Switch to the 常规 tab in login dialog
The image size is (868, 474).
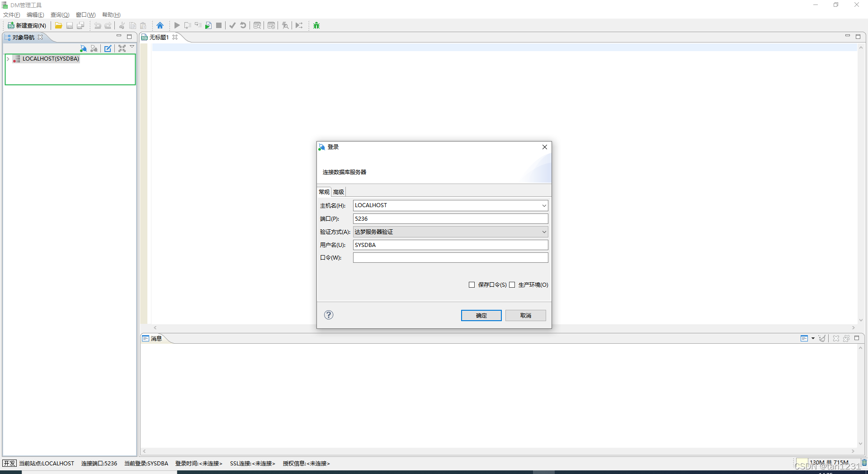click(x=324, y=192)
